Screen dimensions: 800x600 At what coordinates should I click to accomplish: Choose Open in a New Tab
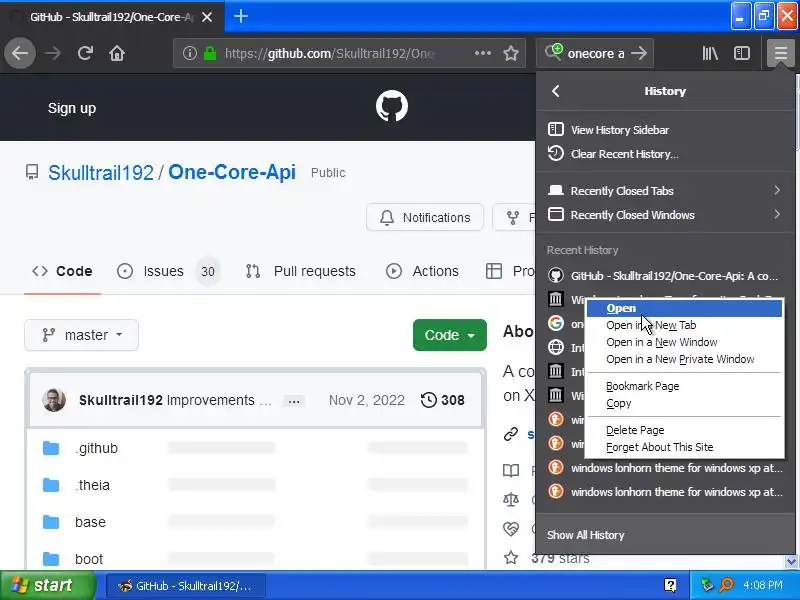(x=684, y=325)
